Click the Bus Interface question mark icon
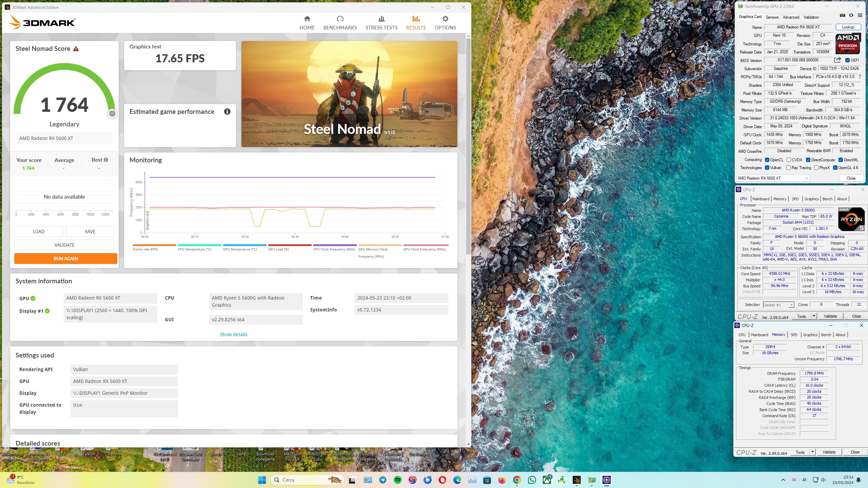Screen dimensions: 868x488 coord(860,77)
